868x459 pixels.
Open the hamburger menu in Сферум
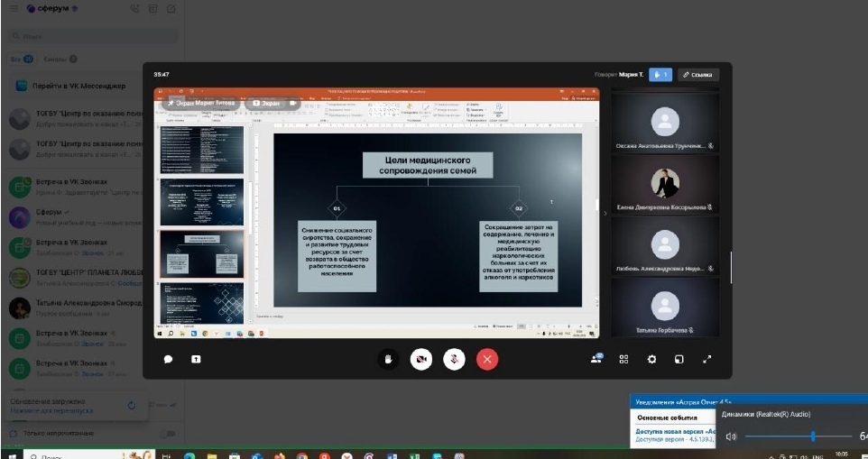point(14,8)
